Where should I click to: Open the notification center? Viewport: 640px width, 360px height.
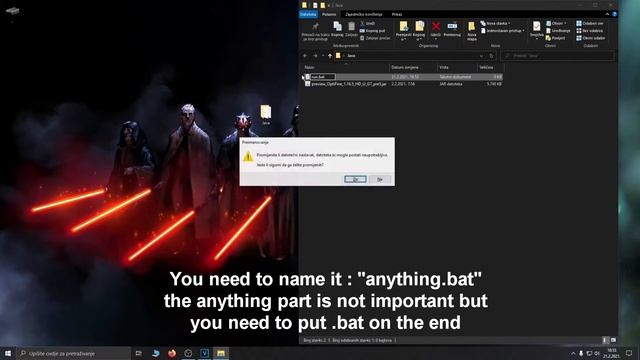[629, 353]
